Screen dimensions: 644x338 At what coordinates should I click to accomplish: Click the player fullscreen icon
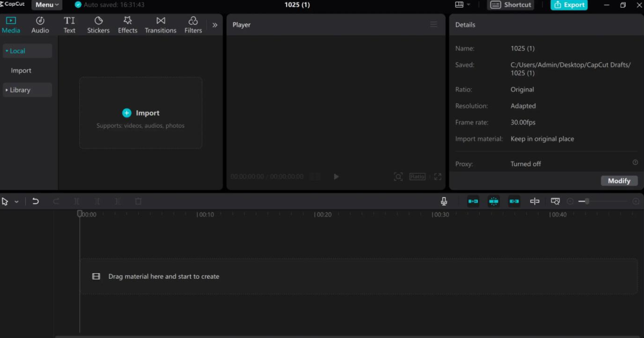[x=438, y=176]
